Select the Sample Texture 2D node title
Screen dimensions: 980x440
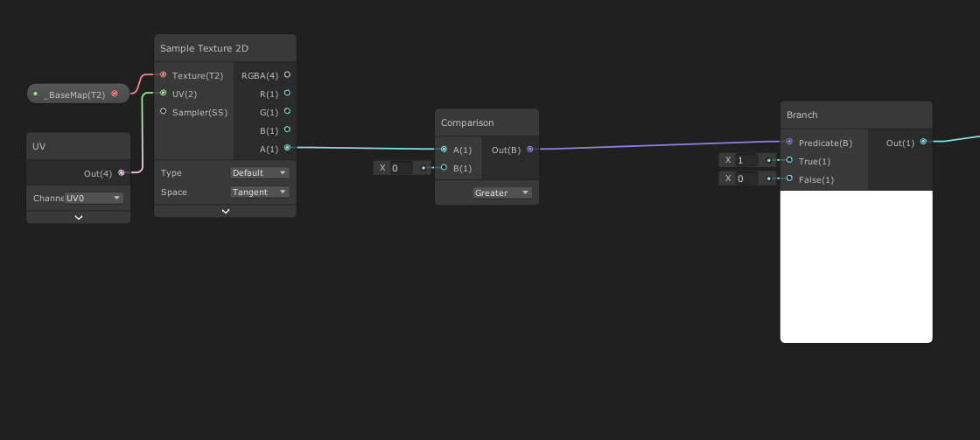(x=205, y=48)
